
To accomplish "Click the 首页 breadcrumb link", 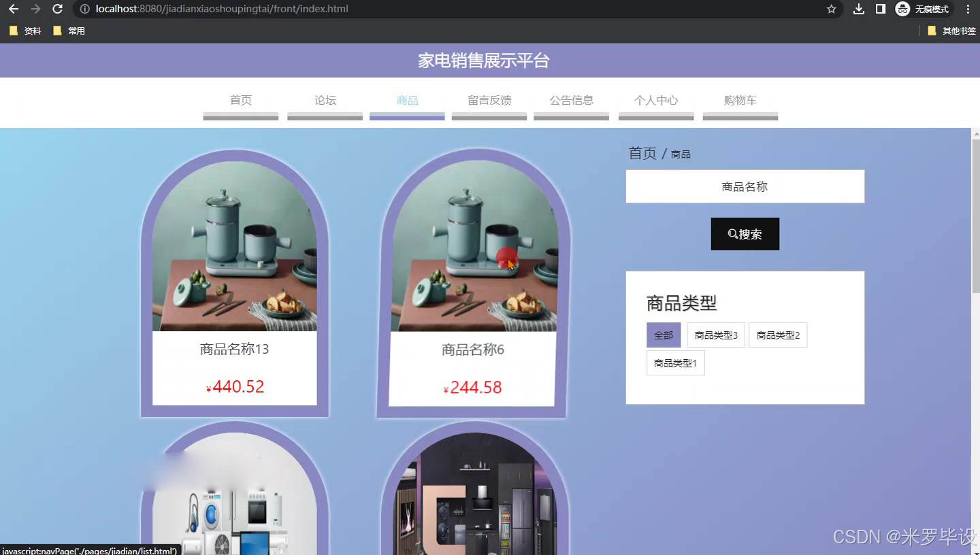I will pos(642,152).
